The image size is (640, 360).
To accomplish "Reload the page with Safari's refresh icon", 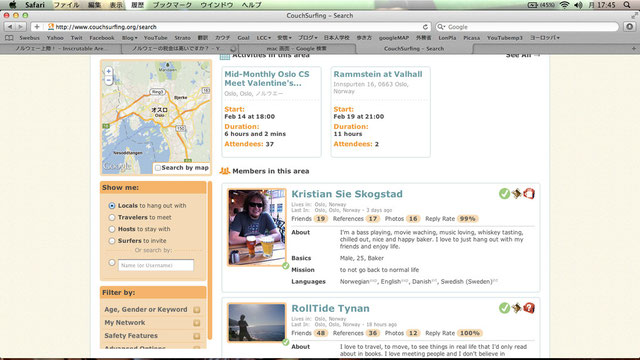I will [x=425, y=27].
